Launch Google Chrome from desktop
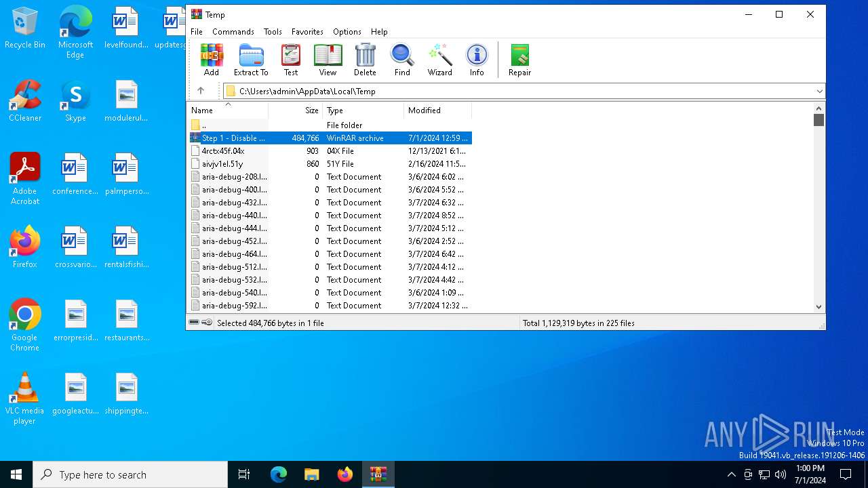 point(25,325)
